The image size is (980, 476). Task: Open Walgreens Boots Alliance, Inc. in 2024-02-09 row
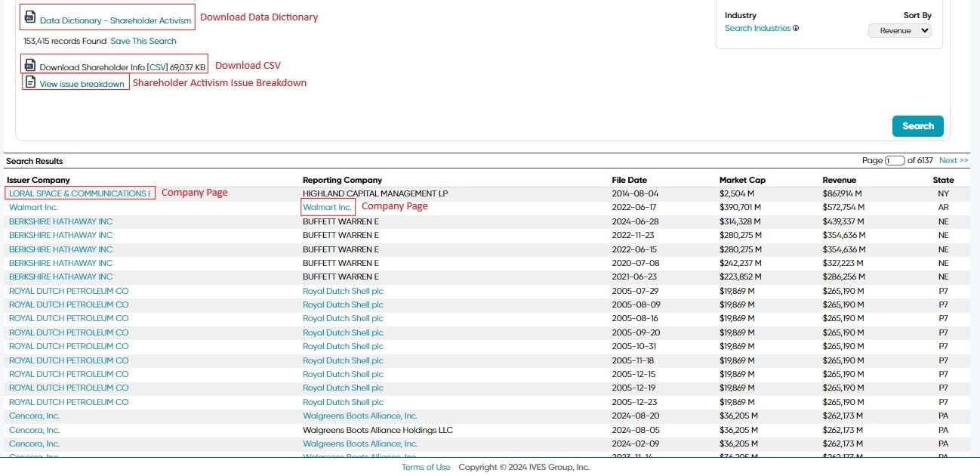(360, 444)
